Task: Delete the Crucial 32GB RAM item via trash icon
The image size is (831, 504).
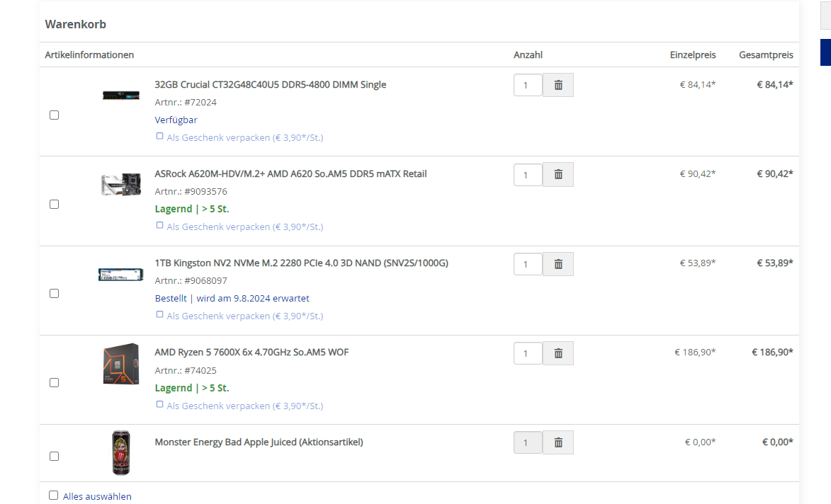Action: click(558, 85)
